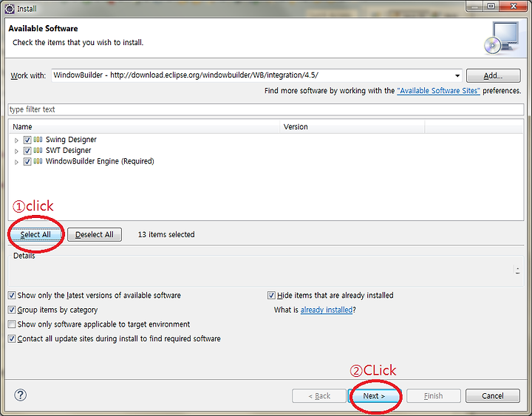Click the WindowBuilder Engine category icon
Image resolution: width=532 pixels, height=416 pixels.
(x=38, y=161)
